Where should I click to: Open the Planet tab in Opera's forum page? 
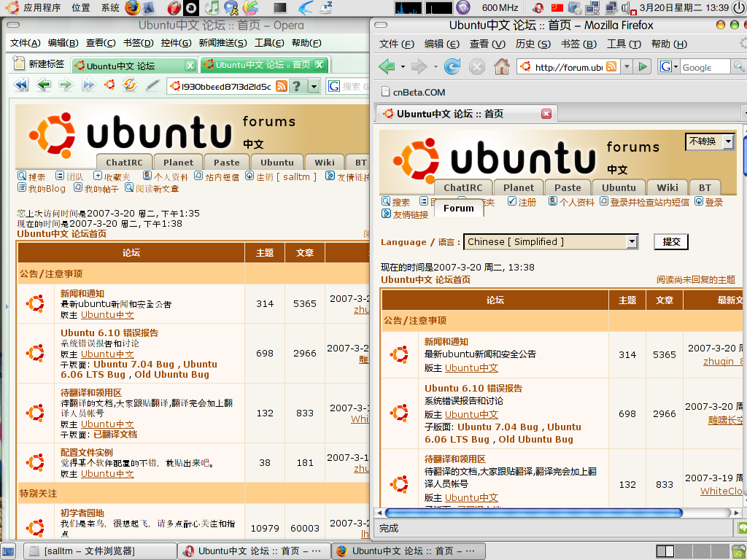(178, 163)
